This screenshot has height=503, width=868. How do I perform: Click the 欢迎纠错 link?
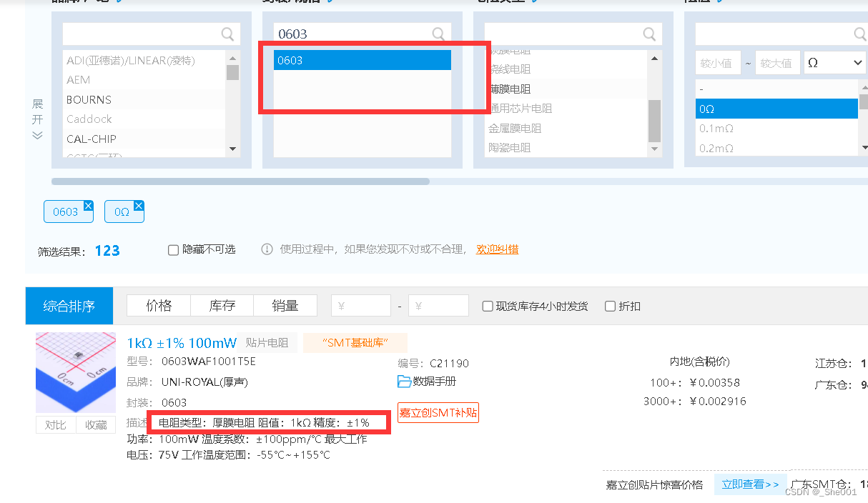(497, 249)
